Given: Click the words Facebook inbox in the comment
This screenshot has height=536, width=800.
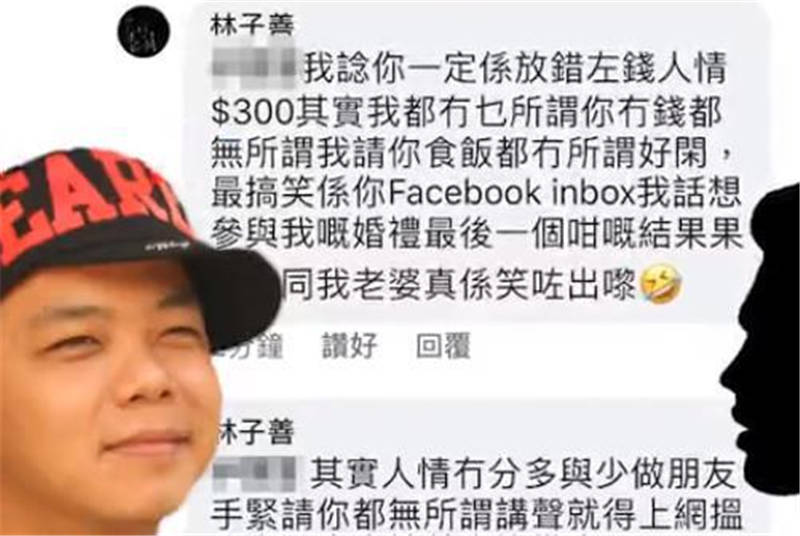Looking at the screenshot, I should click(512, 193).
